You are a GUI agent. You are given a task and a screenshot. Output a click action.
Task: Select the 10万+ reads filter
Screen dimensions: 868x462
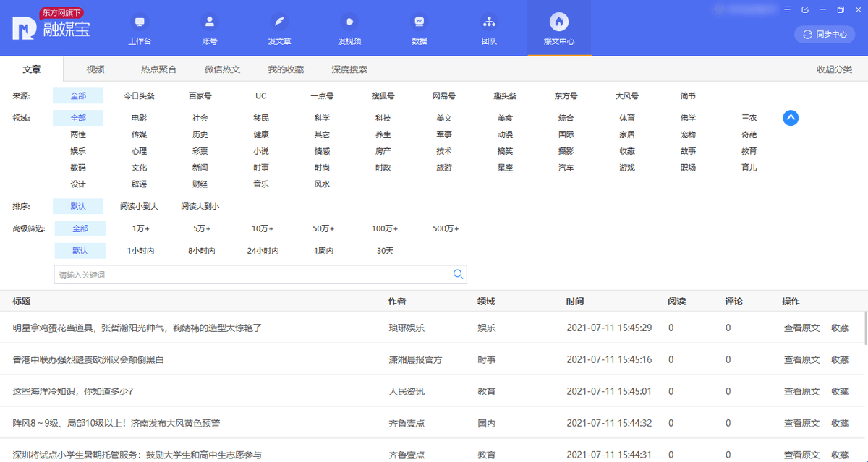coord(263,228)
